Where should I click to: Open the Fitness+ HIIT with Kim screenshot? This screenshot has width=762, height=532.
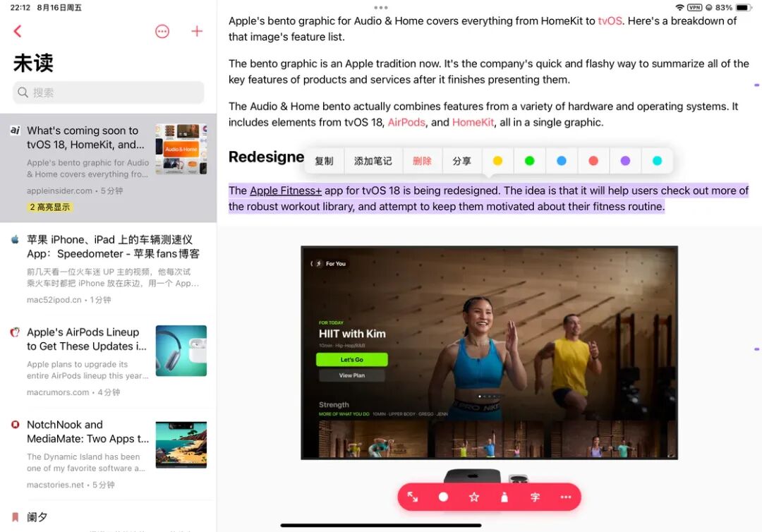pos(490,353)
